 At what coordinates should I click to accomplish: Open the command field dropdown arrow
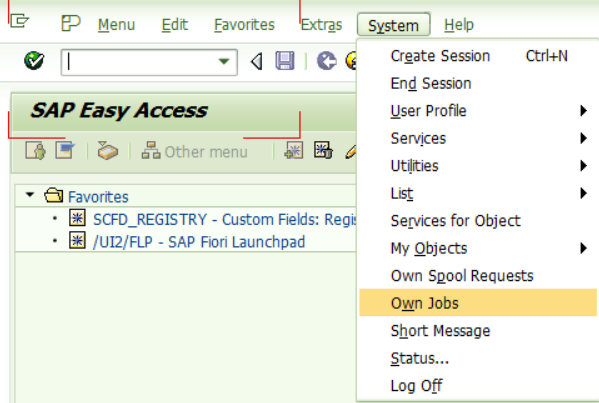[224, 61]
